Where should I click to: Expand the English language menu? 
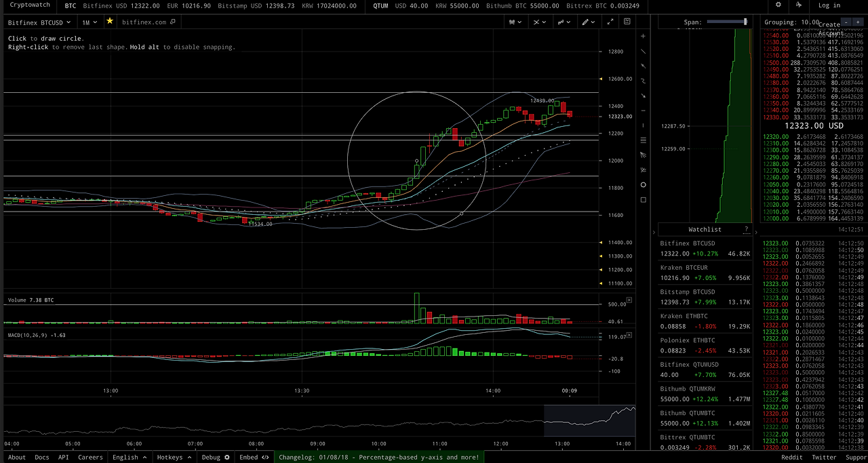coord(130,457)
